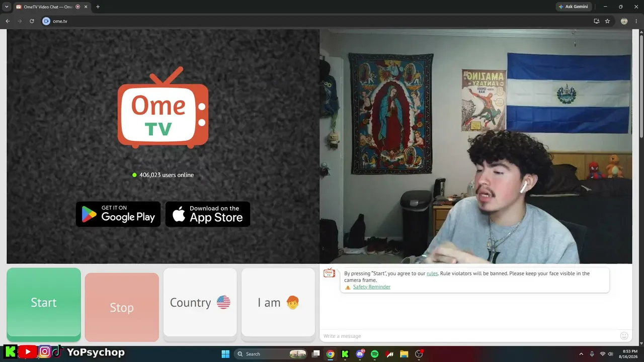Open Spotify from the taskbar
Image resolution: width=644 pixels, height=362 pixels.
(374, 354)
